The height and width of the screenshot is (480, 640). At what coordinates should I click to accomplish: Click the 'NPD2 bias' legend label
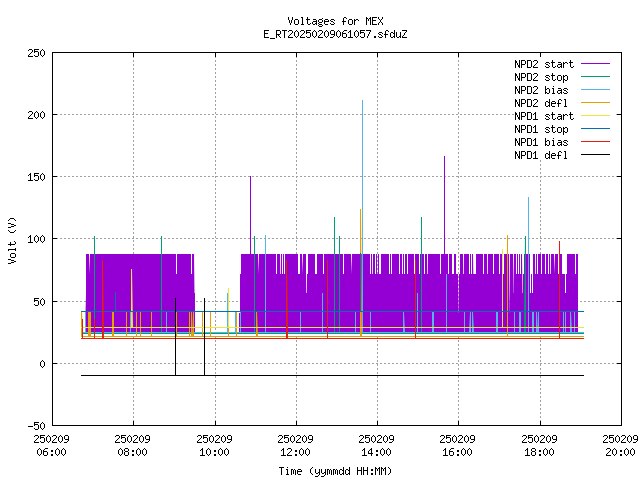coord(541,90)
